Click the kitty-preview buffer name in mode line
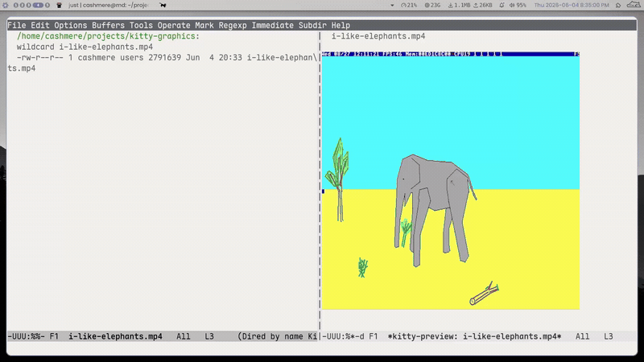 [x=474, y=336]
